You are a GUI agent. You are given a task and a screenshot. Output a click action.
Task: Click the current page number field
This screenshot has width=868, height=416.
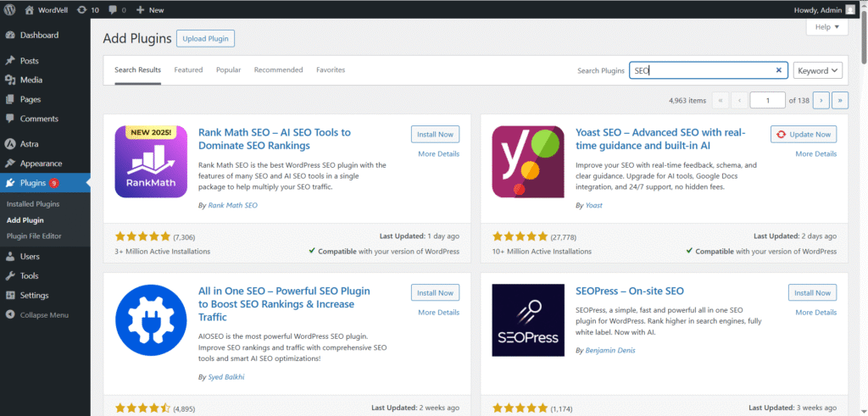coord(767,100)
